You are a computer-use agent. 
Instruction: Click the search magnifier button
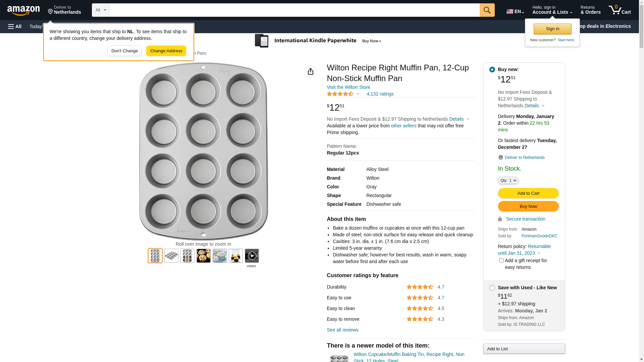pyautogui.click(x=487, y=10)
